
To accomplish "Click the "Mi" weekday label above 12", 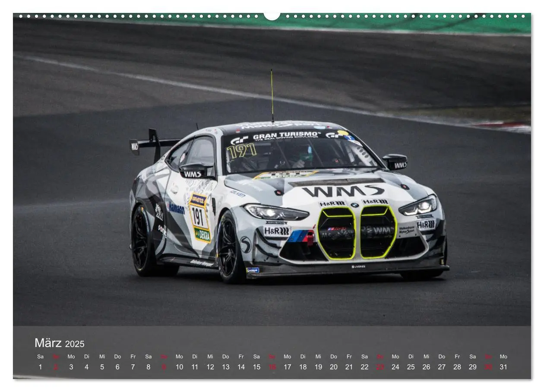I will 210,357.
